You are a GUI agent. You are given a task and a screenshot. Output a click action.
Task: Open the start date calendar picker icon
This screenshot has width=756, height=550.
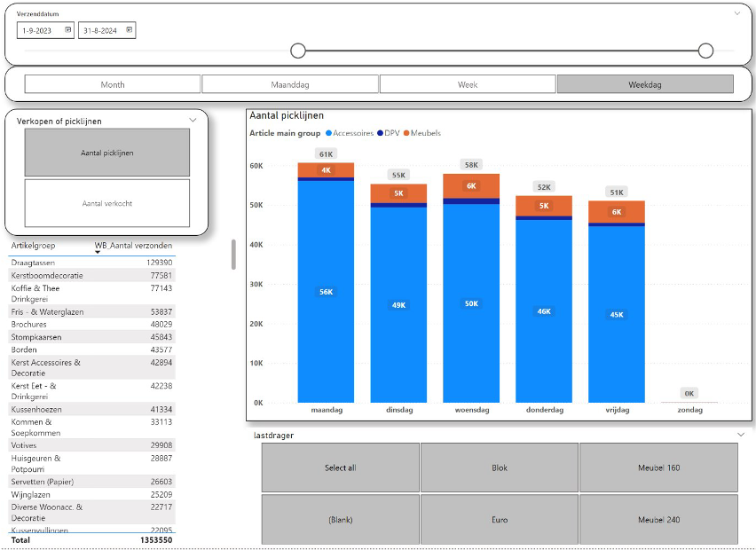click(67, 30)
